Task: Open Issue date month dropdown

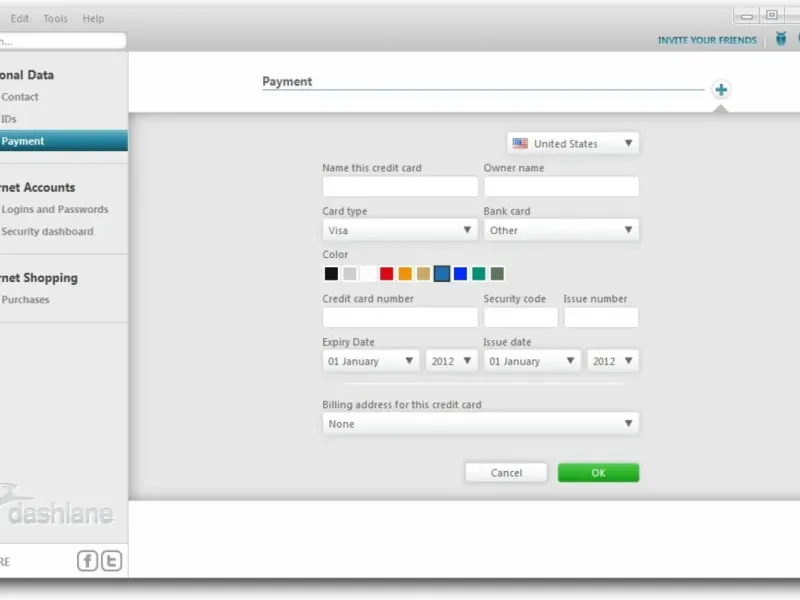Action: click(x=532, y=361)
